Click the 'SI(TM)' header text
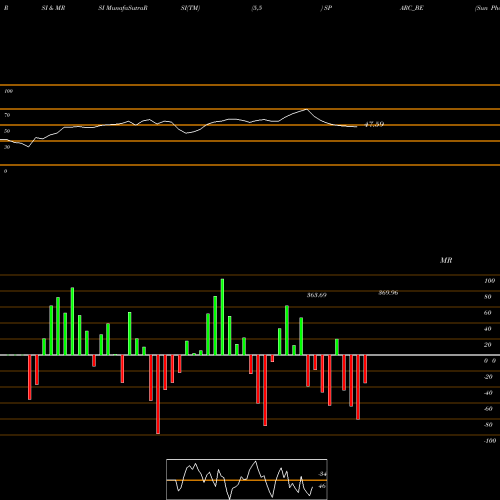The width and height of the screenshot is (500, 500). (x=190, y=8)
